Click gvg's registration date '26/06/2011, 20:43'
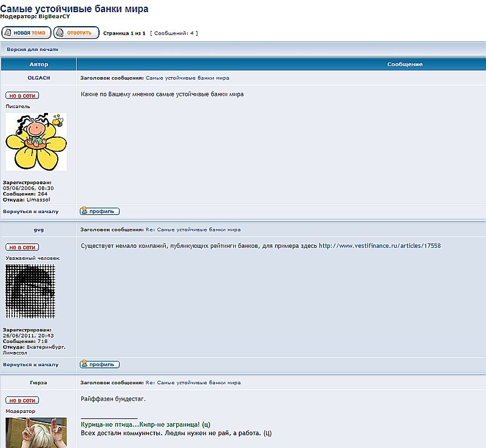 pyautogui.click(x=28, y=336)
